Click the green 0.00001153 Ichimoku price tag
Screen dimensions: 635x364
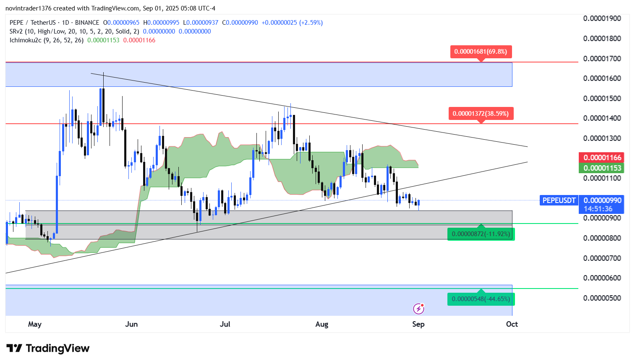601,168
